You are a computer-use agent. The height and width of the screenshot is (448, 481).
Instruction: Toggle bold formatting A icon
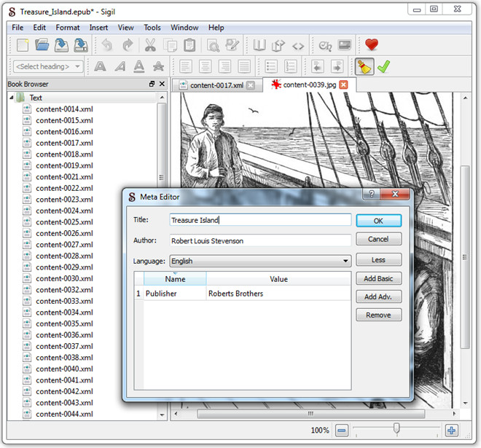tap(100, 66)
